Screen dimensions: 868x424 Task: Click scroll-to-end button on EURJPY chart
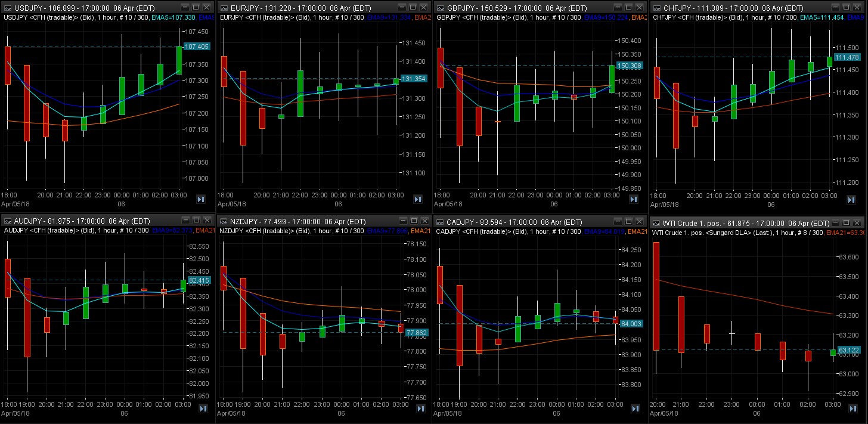[418, 199]
